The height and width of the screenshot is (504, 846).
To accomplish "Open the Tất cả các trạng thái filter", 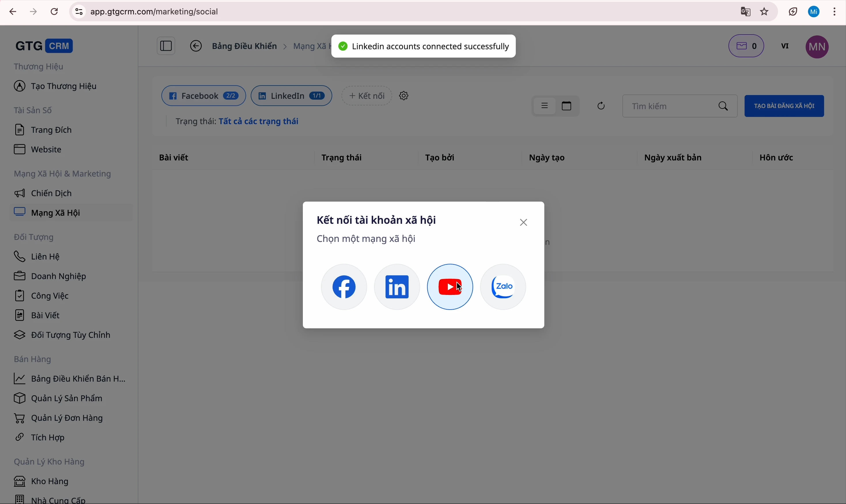I will click(259, 121).
